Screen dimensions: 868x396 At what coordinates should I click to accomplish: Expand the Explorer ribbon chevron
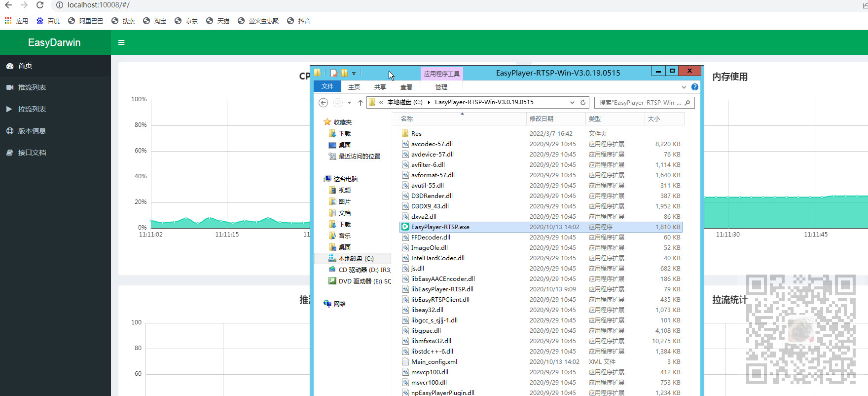tap(684, 87)
